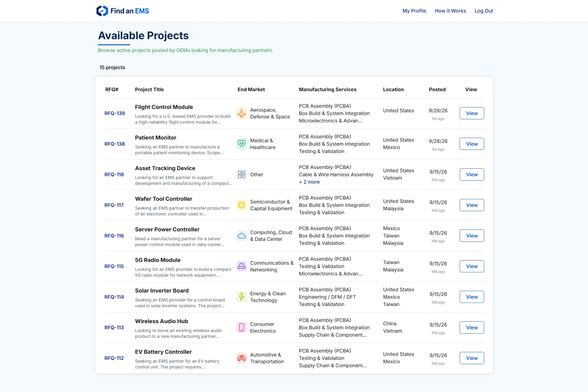Click the Wafer Tool Controller title
The width and height of the screenshot is (588, 392).
click(164, 199)
